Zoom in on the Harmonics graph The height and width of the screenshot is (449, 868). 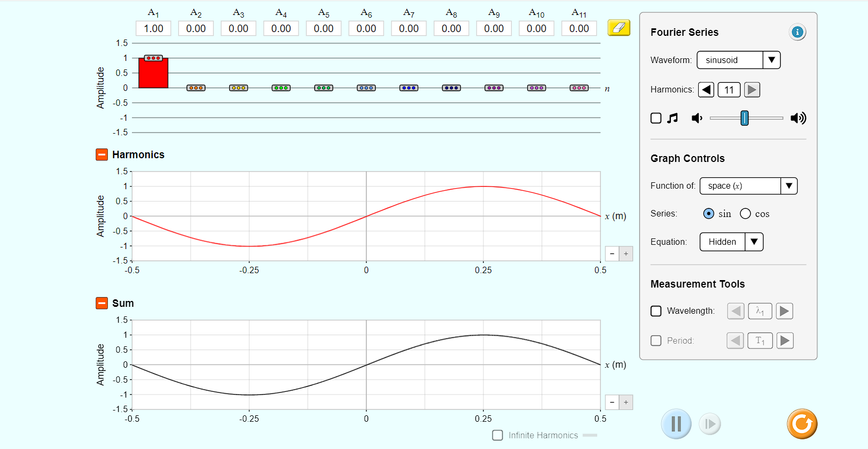coord(626,254)
